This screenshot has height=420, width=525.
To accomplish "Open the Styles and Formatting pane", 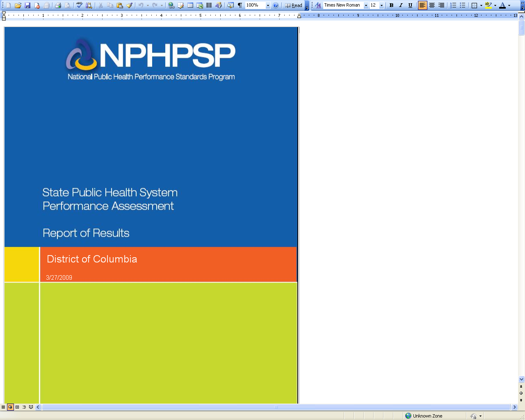I will tap(318, 5).
